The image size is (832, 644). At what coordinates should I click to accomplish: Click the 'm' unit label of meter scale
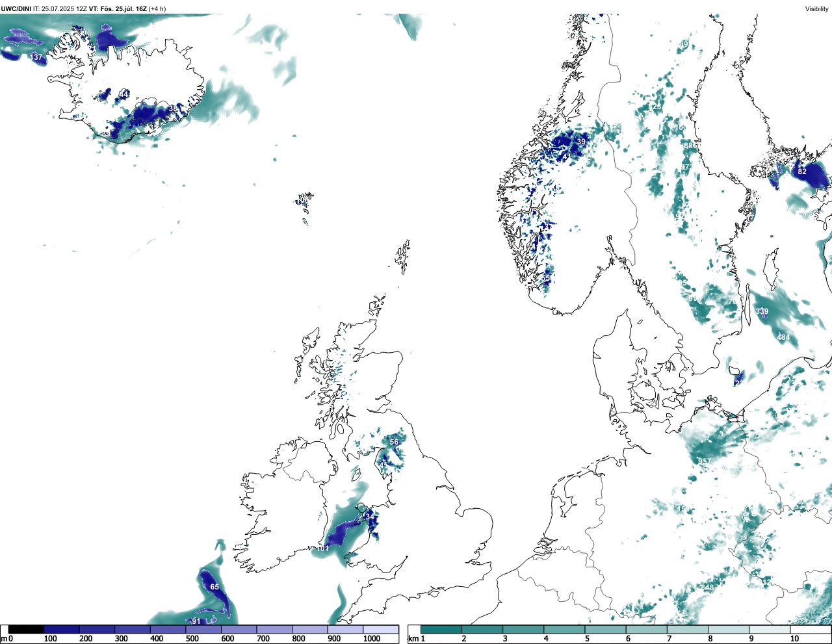[x=3, y=639]
